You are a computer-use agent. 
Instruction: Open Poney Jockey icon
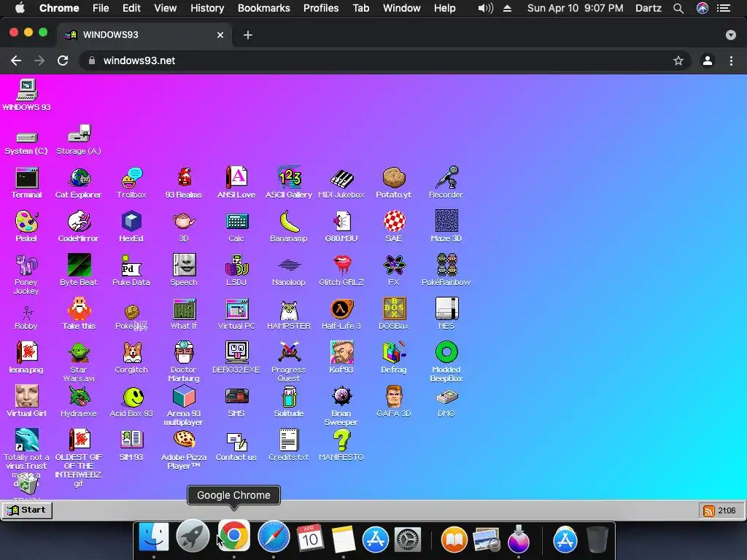[x=27, y=266]
